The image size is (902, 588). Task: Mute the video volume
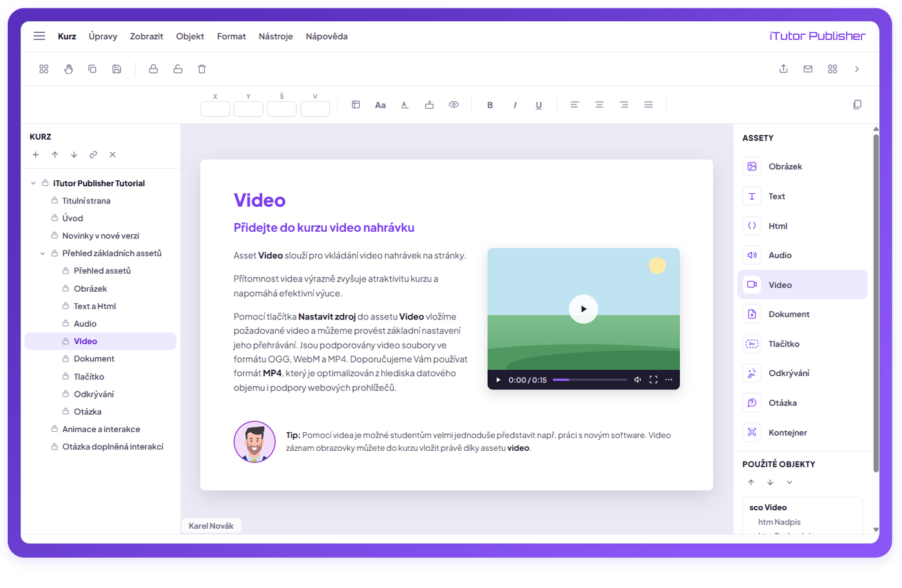637,380
